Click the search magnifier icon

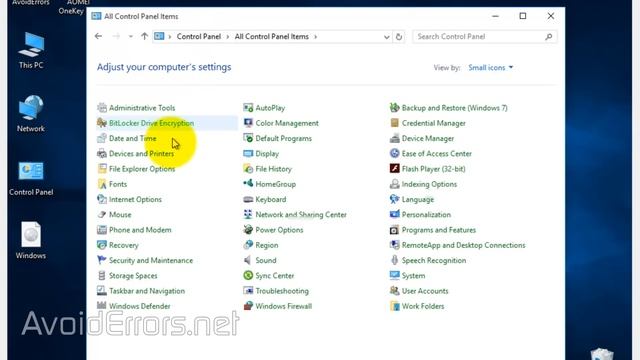(549, 37)
